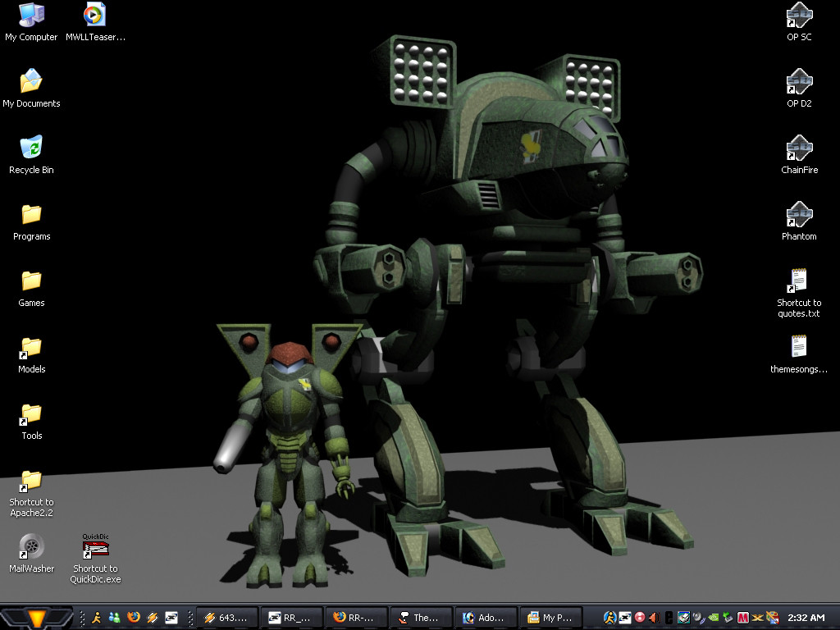840x630 pixels.
Task: Click the red McAfee M tray icon
Action: coord(743,618)
